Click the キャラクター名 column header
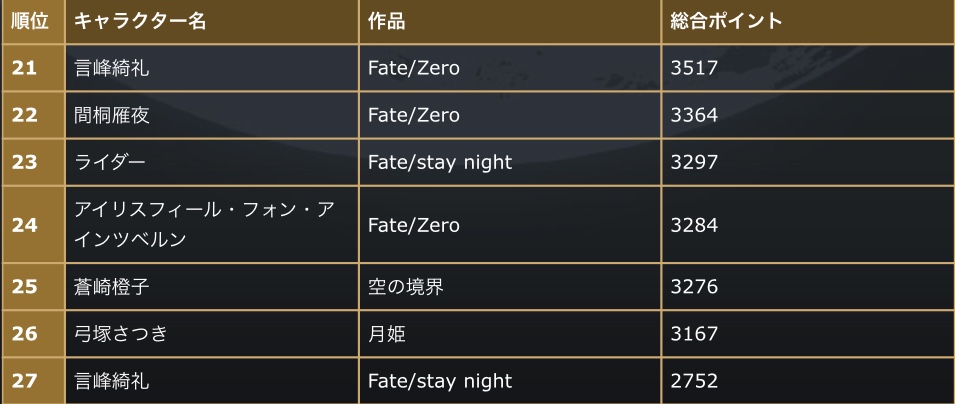Screen dimensions: 955x404 140,21
